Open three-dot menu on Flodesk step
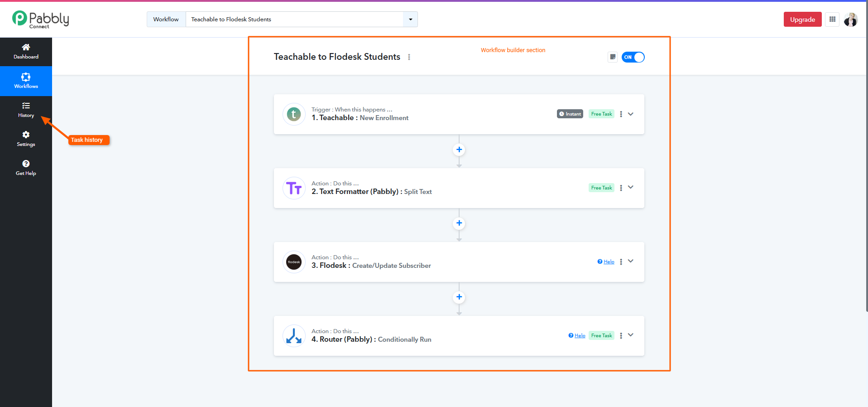The height and width of the screenshot is (407, 868). coord(621,262)
